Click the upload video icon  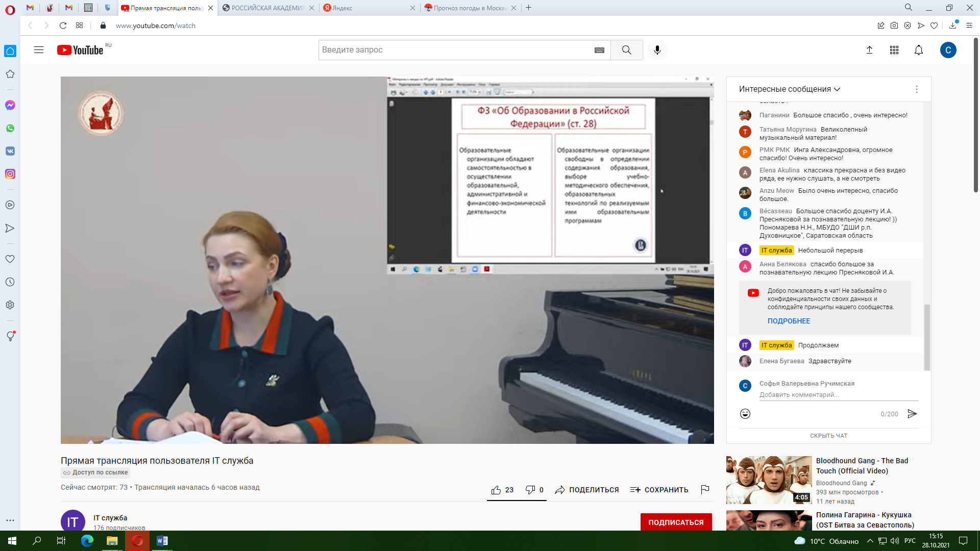click(x=869, y=50)
